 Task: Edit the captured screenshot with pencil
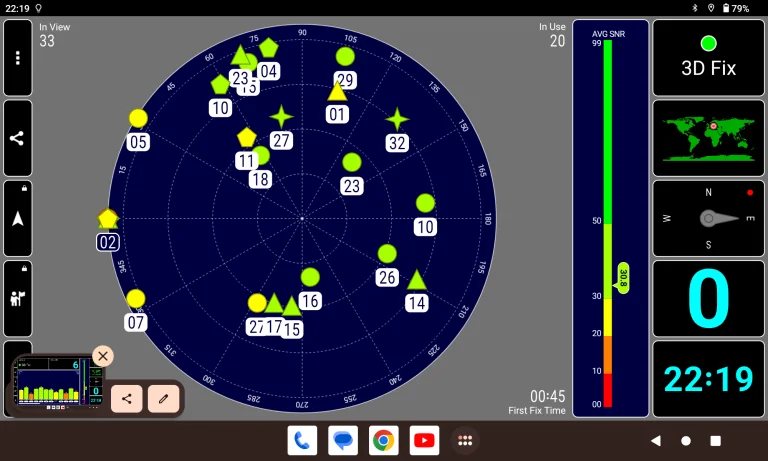click(163, 398)
